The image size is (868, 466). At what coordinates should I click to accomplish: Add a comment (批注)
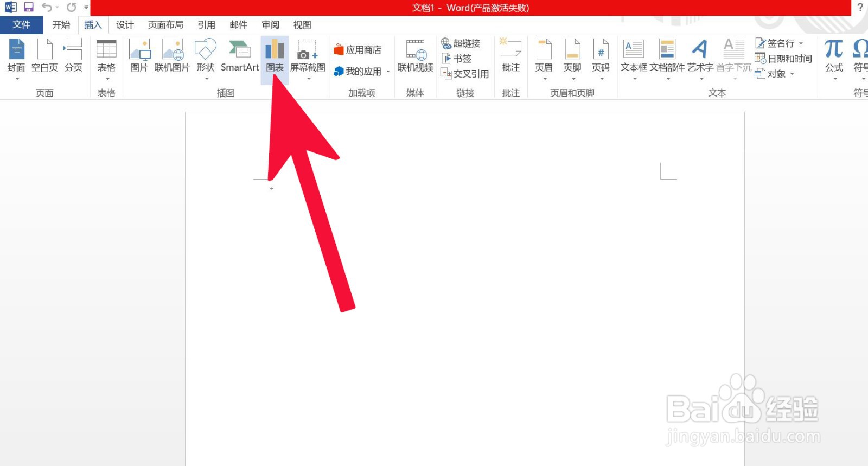click(510, 56)
